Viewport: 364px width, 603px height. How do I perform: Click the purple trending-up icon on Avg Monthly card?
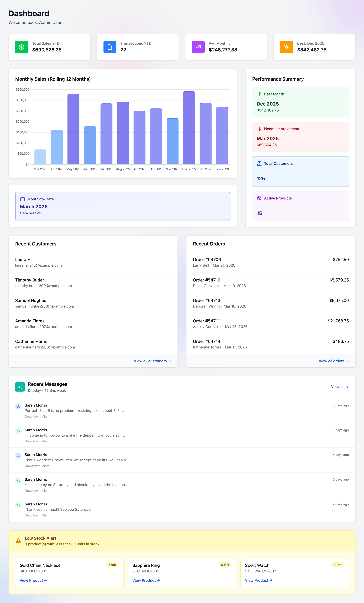tap(198, 47)
